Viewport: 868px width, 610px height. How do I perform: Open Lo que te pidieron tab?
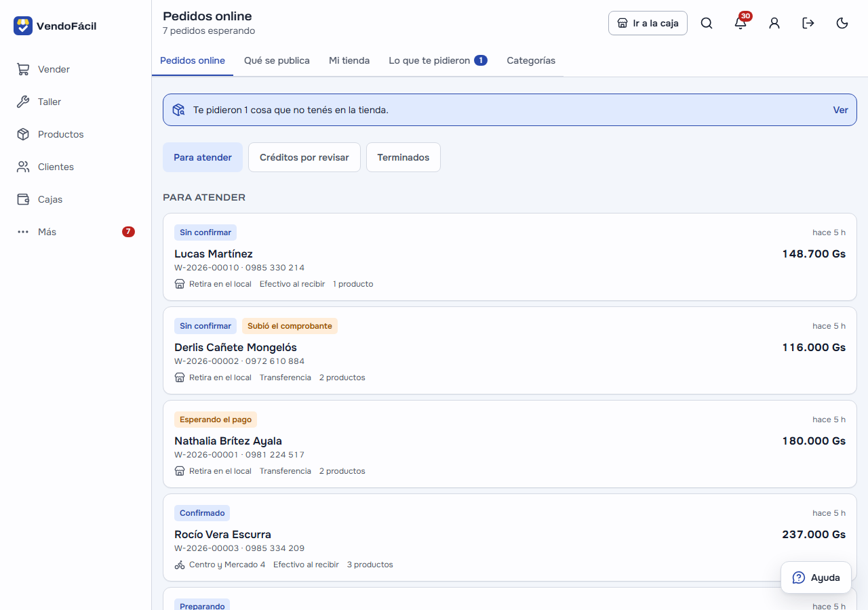(438, 60)
